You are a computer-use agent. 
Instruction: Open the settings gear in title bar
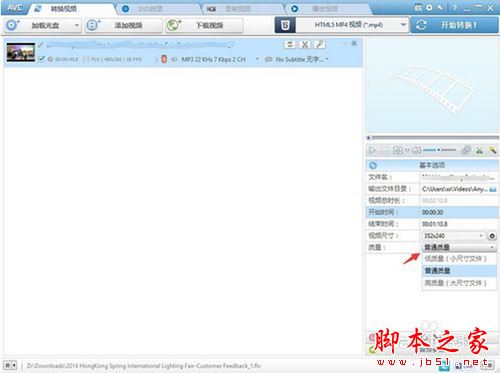(x=429, y=7)
